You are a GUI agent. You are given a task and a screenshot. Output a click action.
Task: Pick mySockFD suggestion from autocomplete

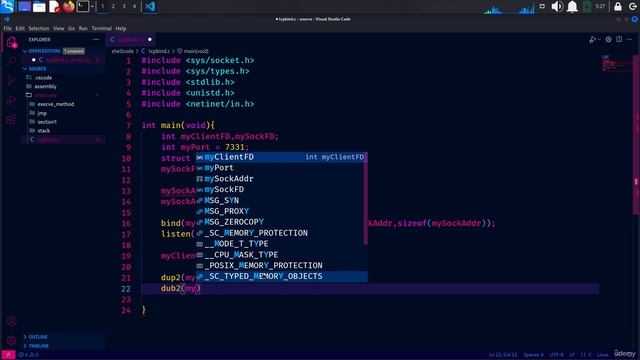coord(279,189)
